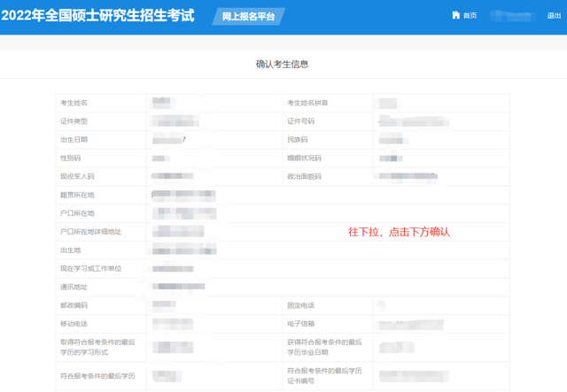Click the 邮政编码 label
Viewport: 567px width, 392px height.
click(x=74, y=305)
